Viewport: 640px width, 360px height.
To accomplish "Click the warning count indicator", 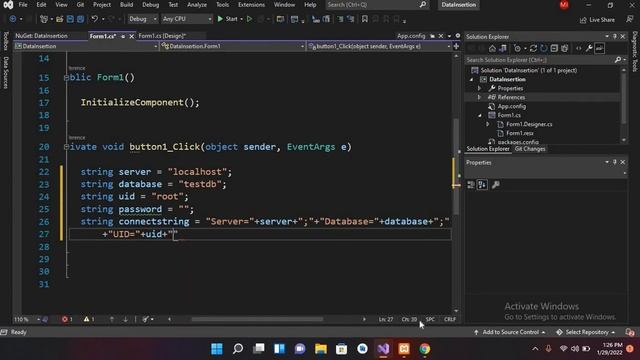I will click(89, 319).
